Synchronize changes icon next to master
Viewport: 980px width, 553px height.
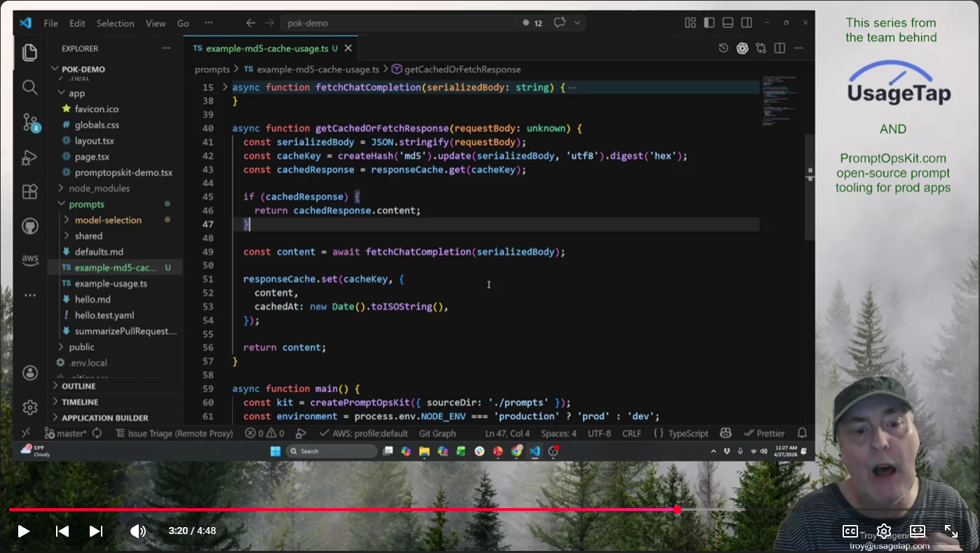click(97, 433)
